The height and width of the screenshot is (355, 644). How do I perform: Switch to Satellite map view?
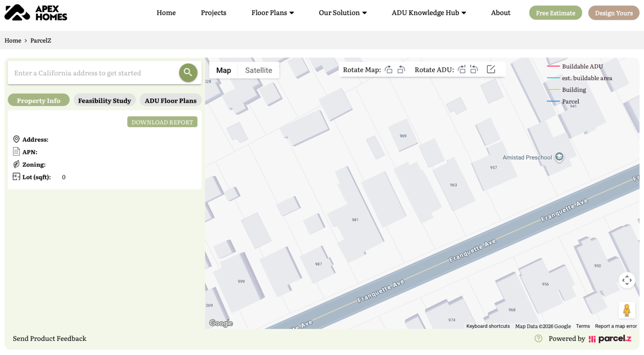pos(259,70)
